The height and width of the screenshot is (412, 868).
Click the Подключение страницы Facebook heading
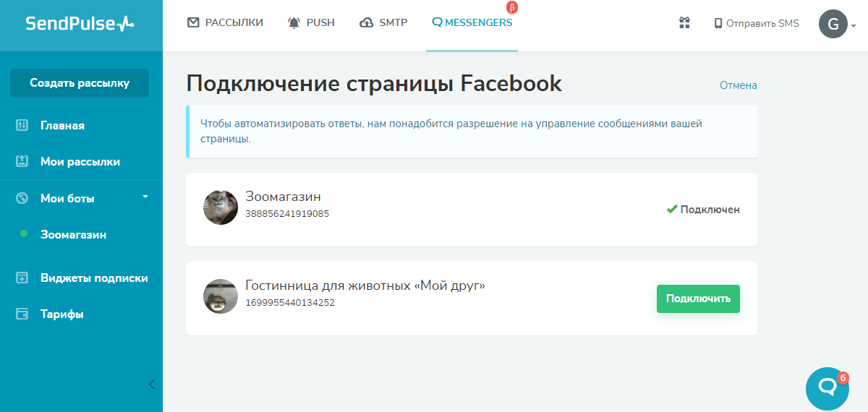point(374,83)
